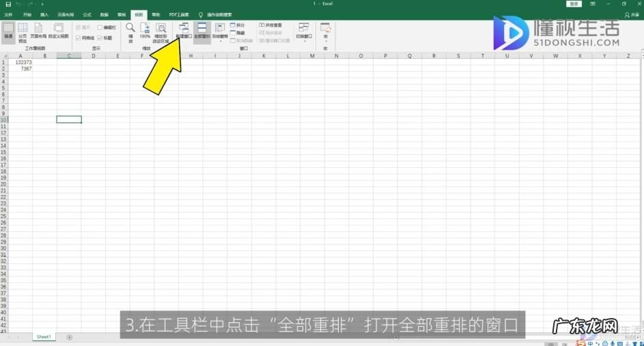Select the Normal (普通) workbook view
644x346 pixels.
8,31
